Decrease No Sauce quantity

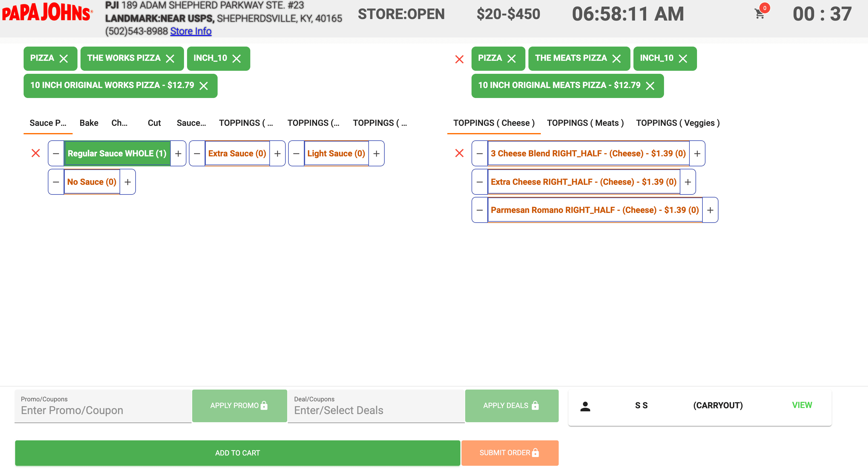pyautogui.click(x=56, y=182)
